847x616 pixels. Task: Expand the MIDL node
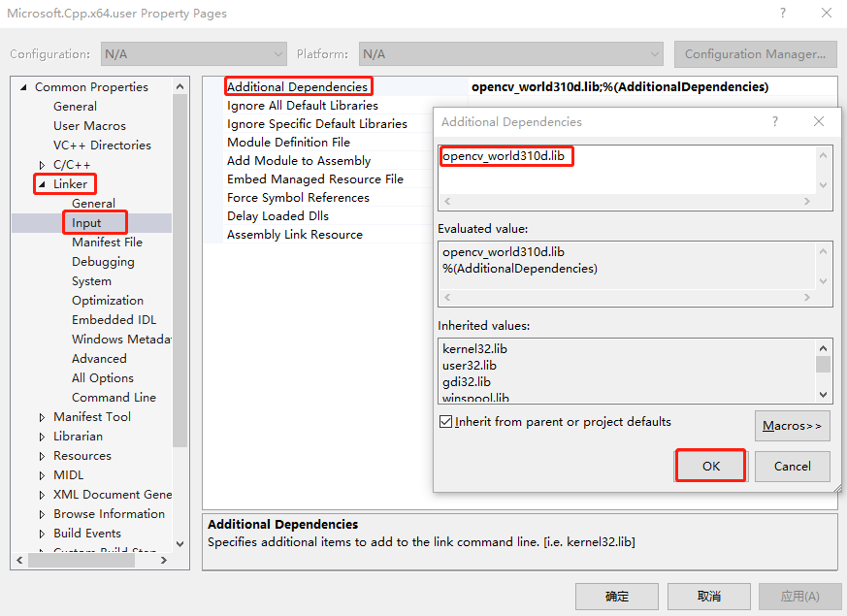[42, 475]
